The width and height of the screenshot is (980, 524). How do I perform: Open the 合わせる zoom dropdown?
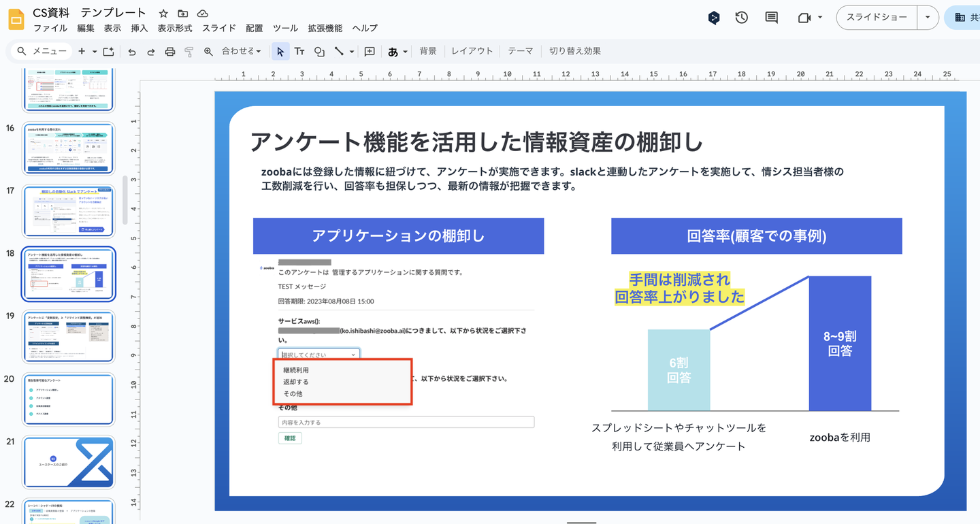click(242, 51)
